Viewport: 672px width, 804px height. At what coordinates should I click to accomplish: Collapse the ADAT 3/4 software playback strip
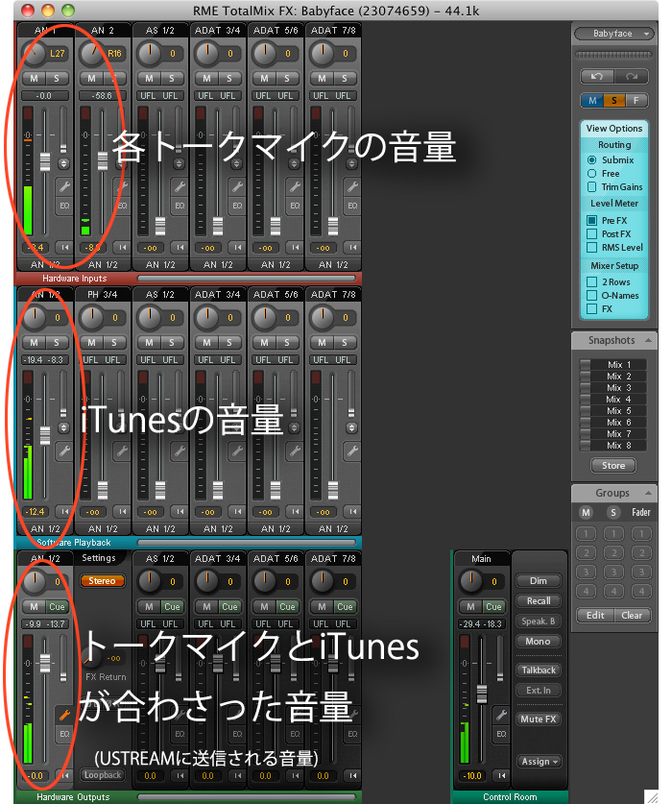point(237,512)
